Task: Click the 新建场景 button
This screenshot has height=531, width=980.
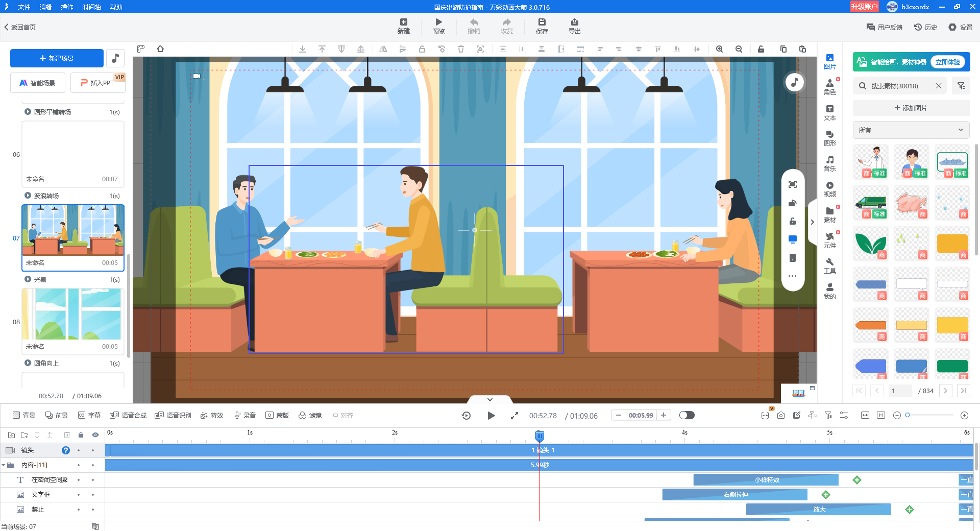Action: coord(57,58)
